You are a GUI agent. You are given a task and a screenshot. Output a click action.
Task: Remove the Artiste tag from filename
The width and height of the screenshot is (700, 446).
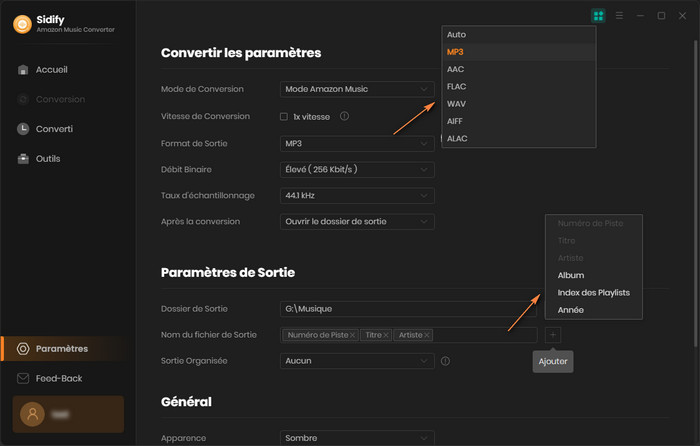427,335
